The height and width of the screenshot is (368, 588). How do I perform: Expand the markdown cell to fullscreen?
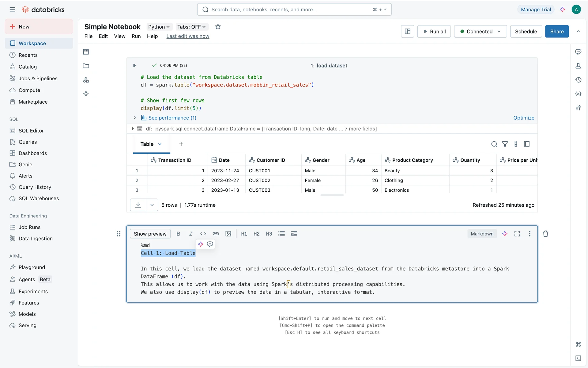pyautogui.click(x=517, y=234)
